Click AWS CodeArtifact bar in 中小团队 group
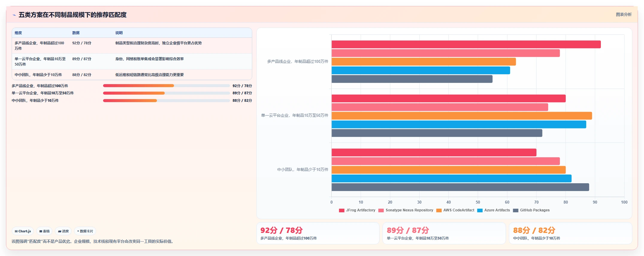The width and height of the screenshot is (644, 256). (x=449, y=170)
